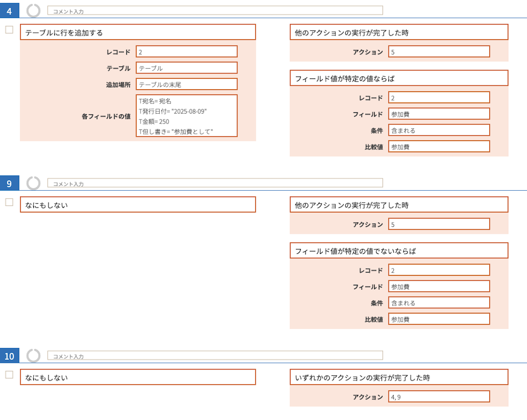
Task: Click the フィールド field under フィールド値が特定の値ならば
Action: pyautogui.click(x=439, y=114)
